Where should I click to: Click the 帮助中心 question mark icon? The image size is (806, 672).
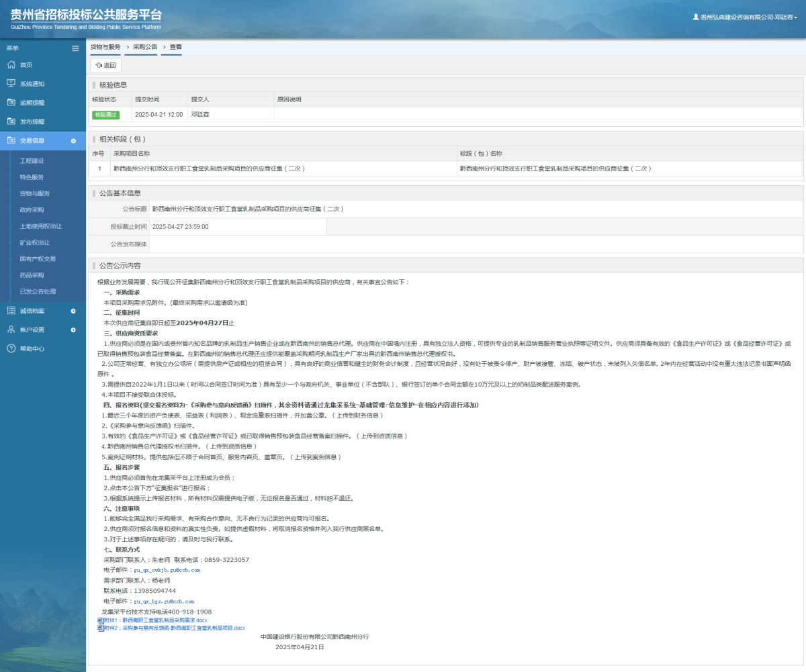click(x=11, y=348)
